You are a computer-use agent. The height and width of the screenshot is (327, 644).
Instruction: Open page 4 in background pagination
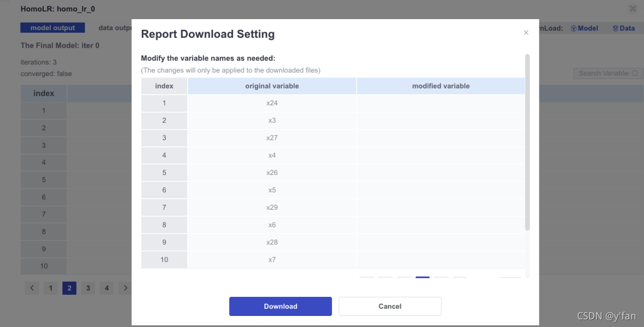pyautogui.click(x=107, y=288)
